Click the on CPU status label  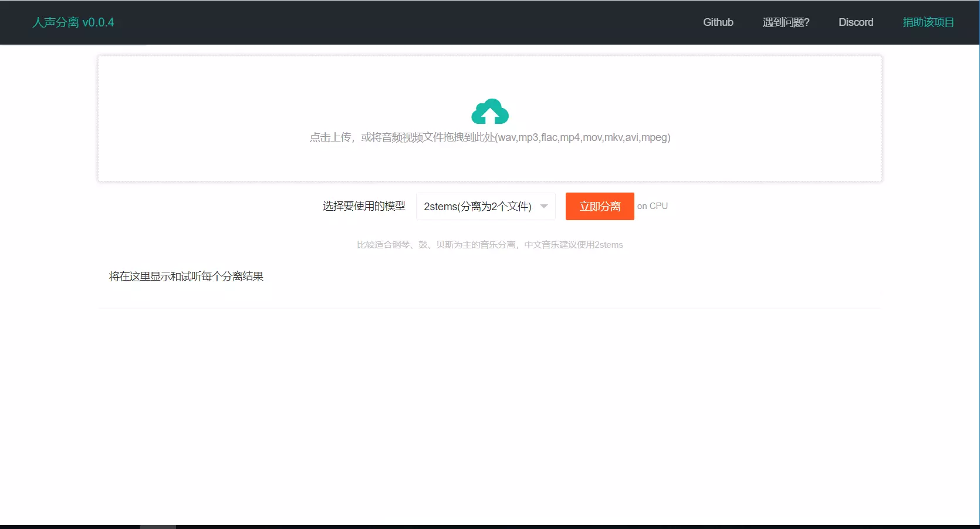click(x=653, y=206)
